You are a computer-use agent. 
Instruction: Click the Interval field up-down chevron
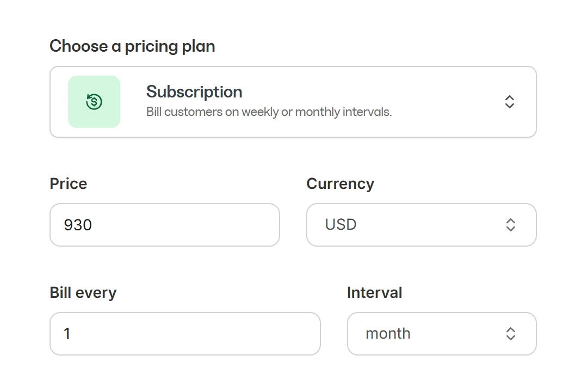[x=510, y=334]
